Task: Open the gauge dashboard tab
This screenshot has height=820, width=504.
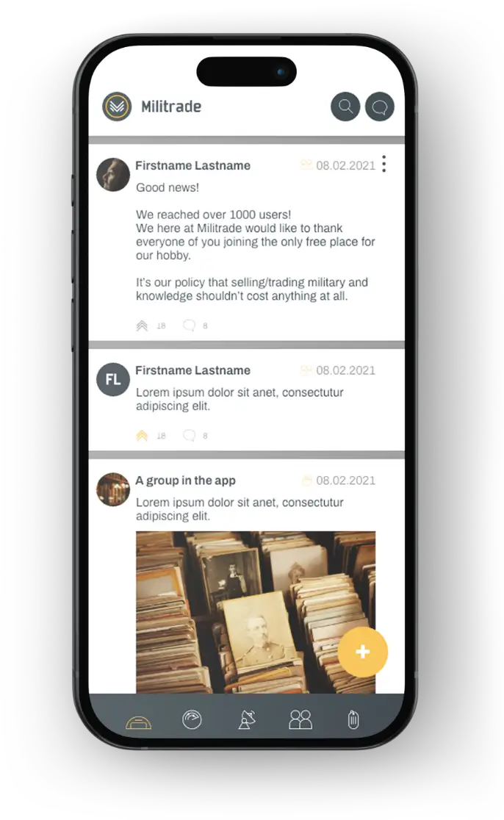Action: [192, 719]
